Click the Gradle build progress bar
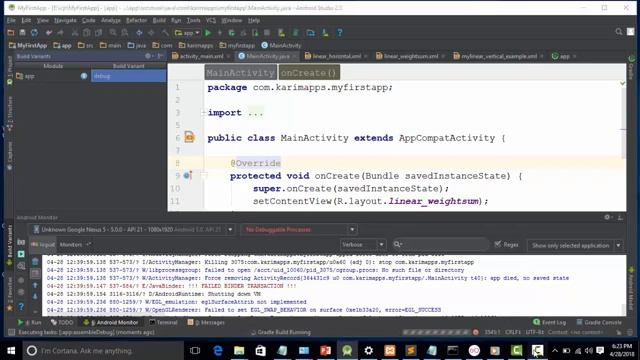Viewport: 640px width, 360px height. tap(436, 333)
